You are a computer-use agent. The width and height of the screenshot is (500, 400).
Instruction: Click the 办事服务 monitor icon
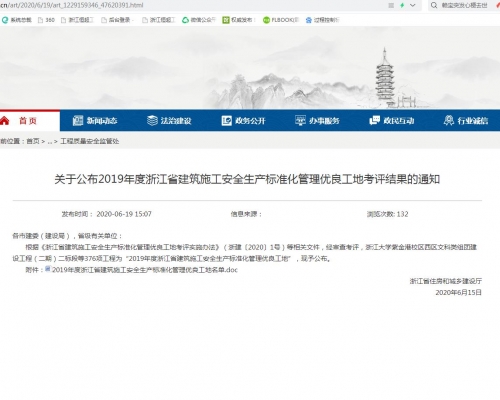(x=300, y=120)
